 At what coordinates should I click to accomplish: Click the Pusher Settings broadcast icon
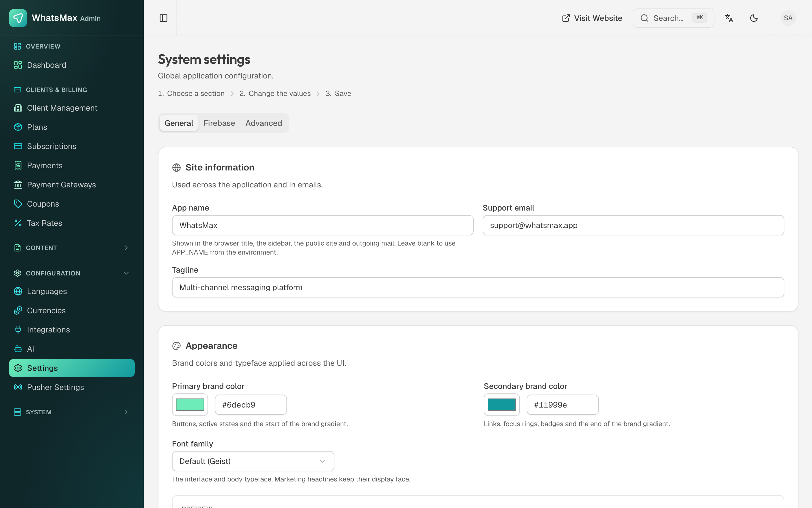(x=18, y=387)
